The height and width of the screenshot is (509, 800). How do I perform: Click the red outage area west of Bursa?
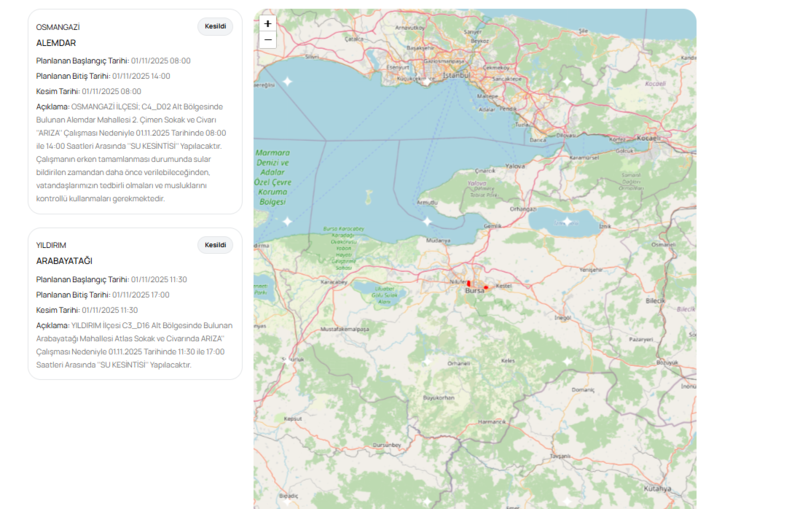469,284
